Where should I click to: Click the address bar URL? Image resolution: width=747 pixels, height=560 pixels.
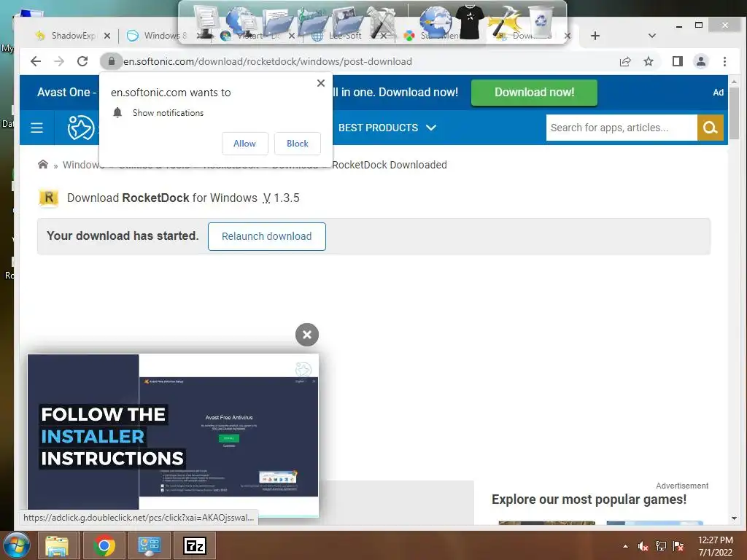pyautogui.click(x=268, y=61)
